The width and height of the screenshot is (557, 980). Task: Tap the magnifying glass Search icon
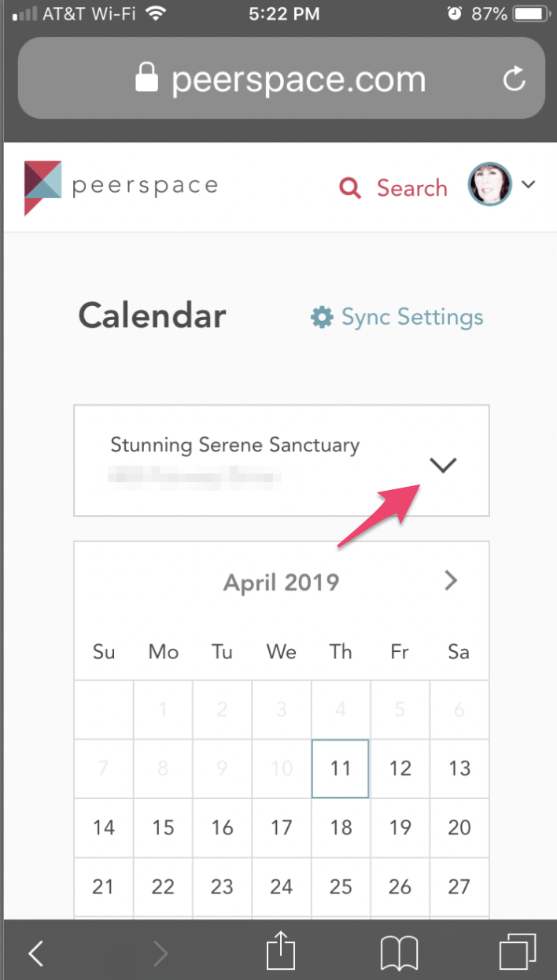pyautogui.click(x=350, y=188)
